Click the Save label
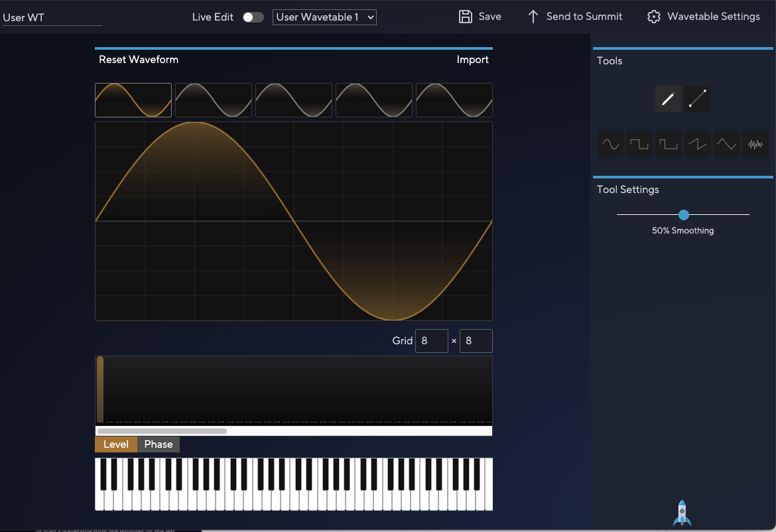Viewport: 776px width, 532px height. point(490,17)
